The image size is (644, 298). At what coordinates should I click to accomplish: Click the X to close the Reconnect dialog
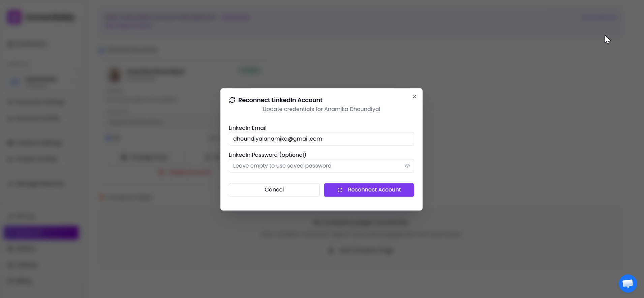click(x=414, y=96)
